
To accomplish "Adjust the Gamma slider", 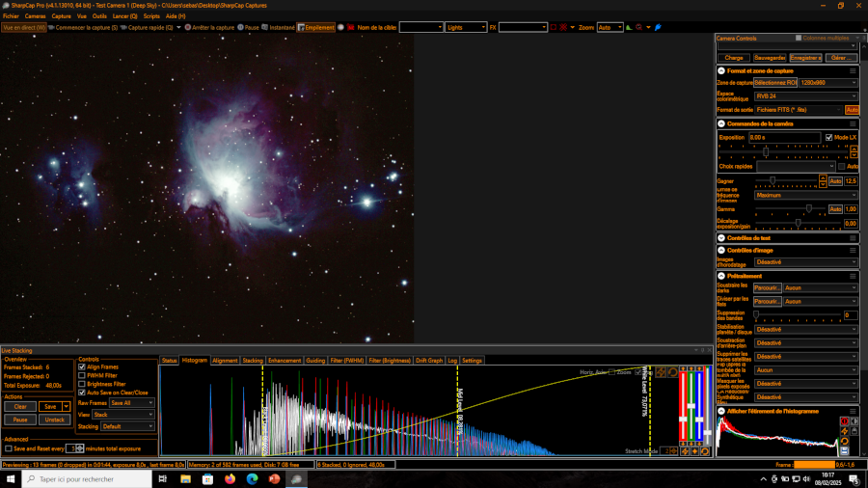I will coord(808,208).
